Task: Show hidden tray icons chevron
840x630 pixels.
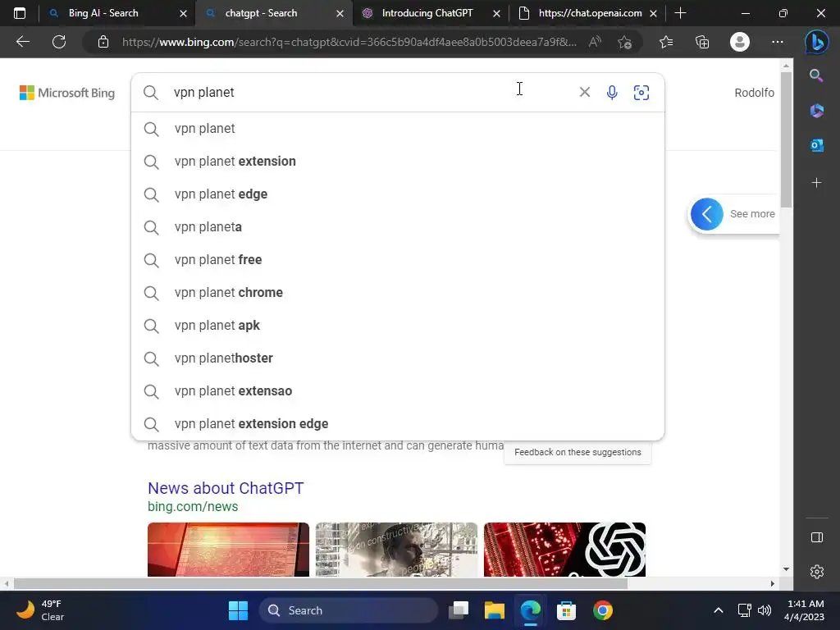Action: click(x=719, y=610)
